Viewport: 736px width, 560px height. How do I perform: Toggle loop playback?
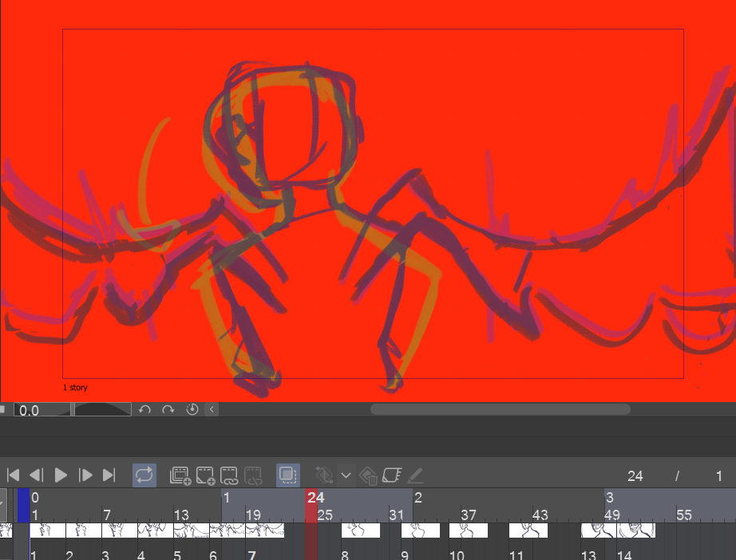click(144, 475)
